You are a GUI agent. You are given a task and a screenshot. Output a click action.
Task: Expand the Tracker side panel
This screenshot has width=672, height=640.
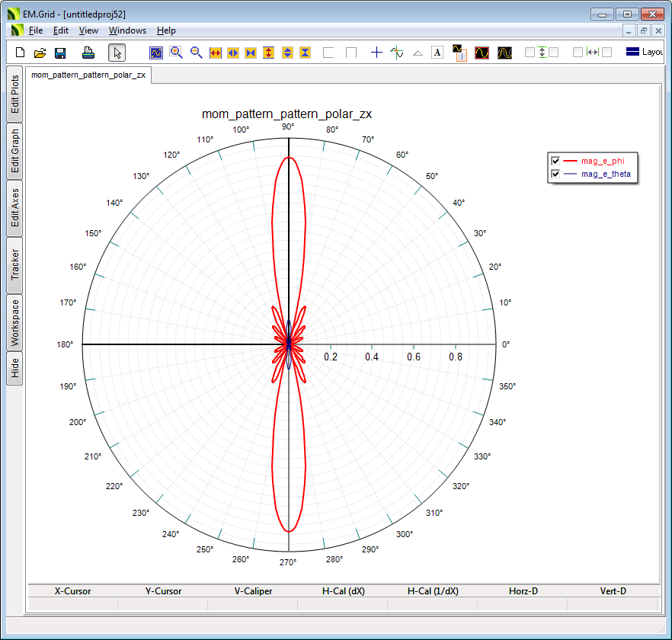coord(14,265)
